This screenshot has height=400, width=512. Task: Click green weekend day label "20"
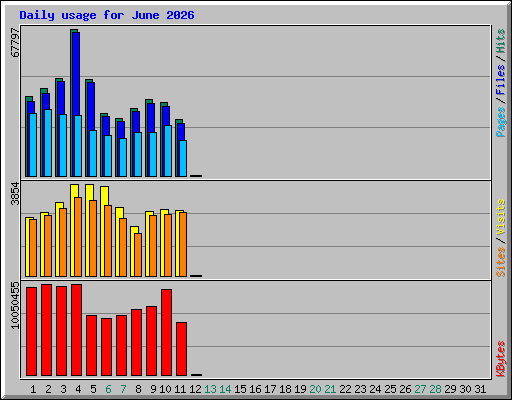tap(315, 389)
